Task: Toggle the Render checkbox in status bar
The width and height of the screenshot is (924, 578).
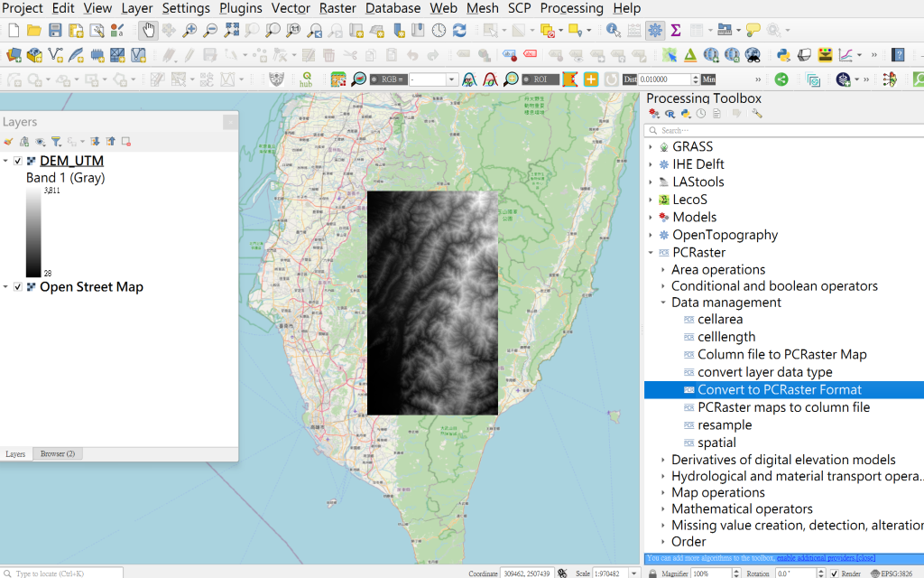Action: click(x=835, y=573)
